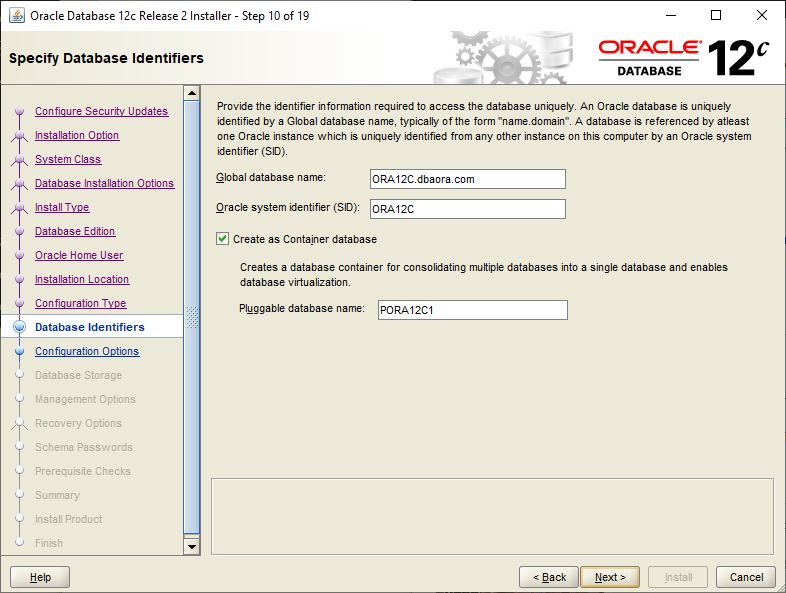The height and width of the screenshot is (593, 786).
Task: Select the Database Identifiers step
Action: click(x=90, y=327)
